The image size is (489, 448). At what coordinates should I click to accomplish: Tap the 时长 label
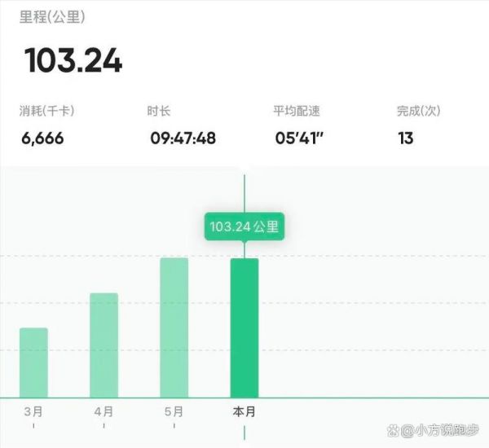(159, 111)
